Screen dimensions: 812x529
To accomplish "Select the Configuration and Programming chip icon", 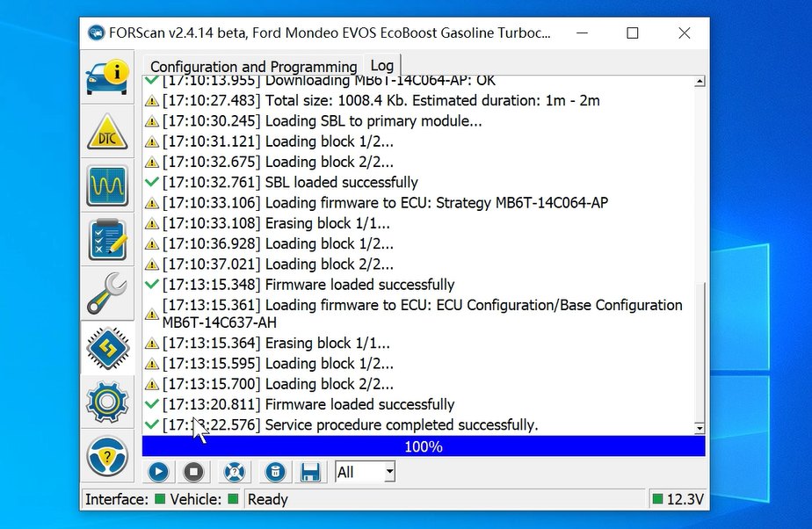I will coord(106,349).
